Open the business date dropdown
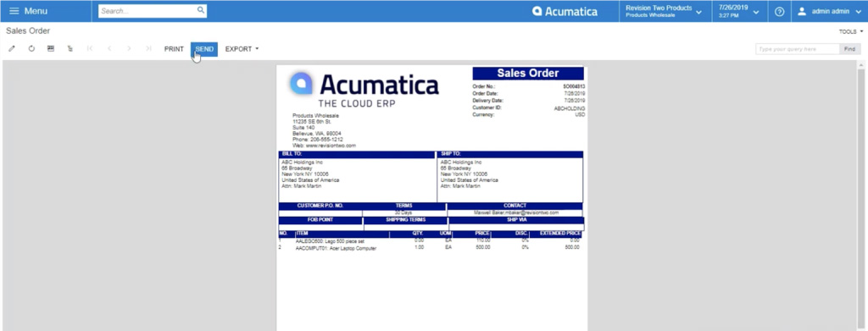The image size is (868, 331). (739, 12)
